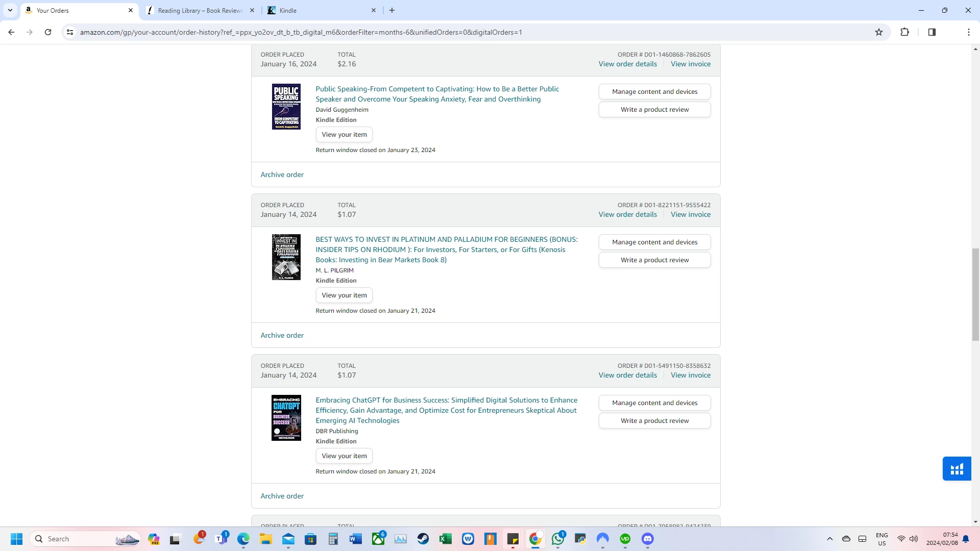Show hidden system tray icons

pos(829,539)
